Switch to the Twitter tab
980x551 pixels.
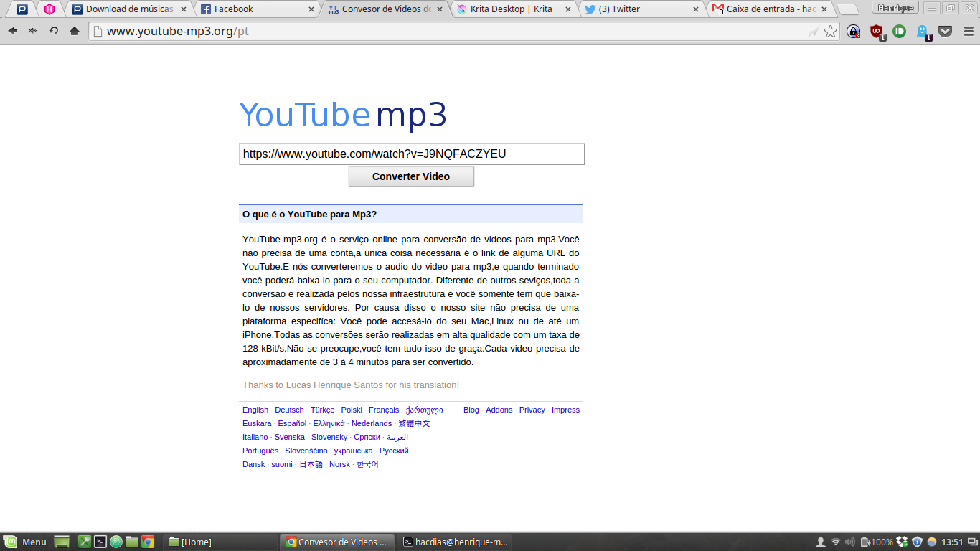[642, 9]
